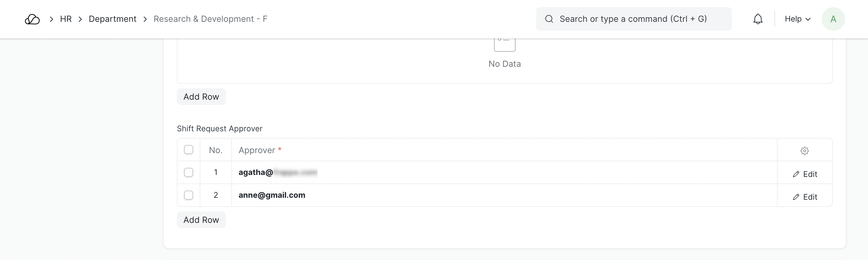Click pencil icon for anne@gmail.com row
This screenshot has width=868, height=260.
(x=796, y=197)
